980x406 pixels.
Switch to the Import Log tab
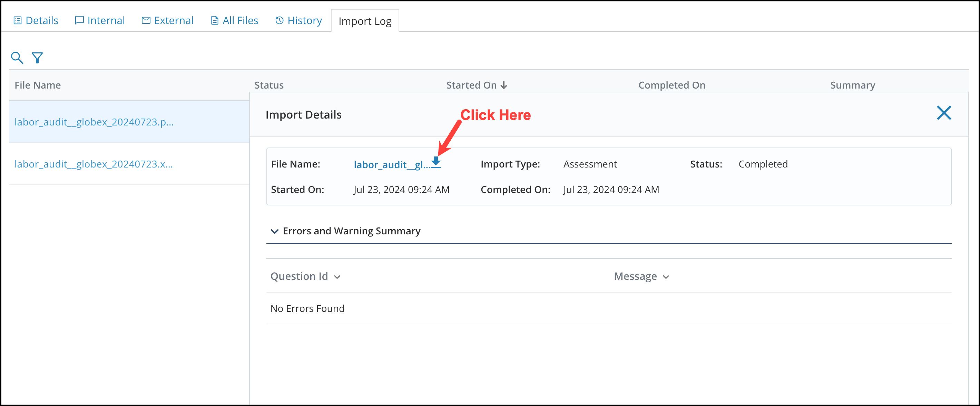[365, 21]
